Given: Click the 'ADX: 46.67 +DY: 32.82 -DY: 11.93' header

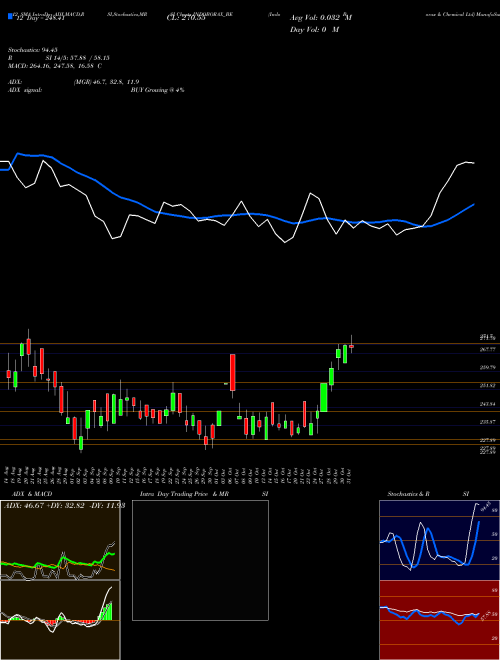Looking at the screenshot, I should (x=64, y=506).
